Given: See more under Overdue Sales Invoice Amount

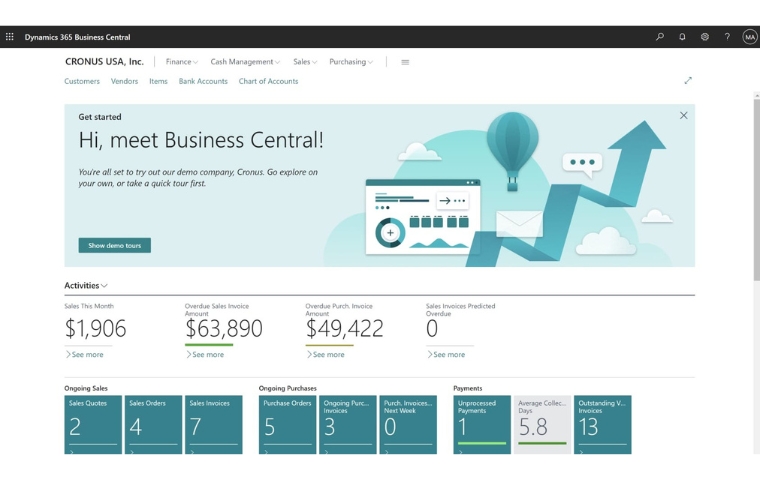Looking at the screenshot, I should click(x=206, y=354).
